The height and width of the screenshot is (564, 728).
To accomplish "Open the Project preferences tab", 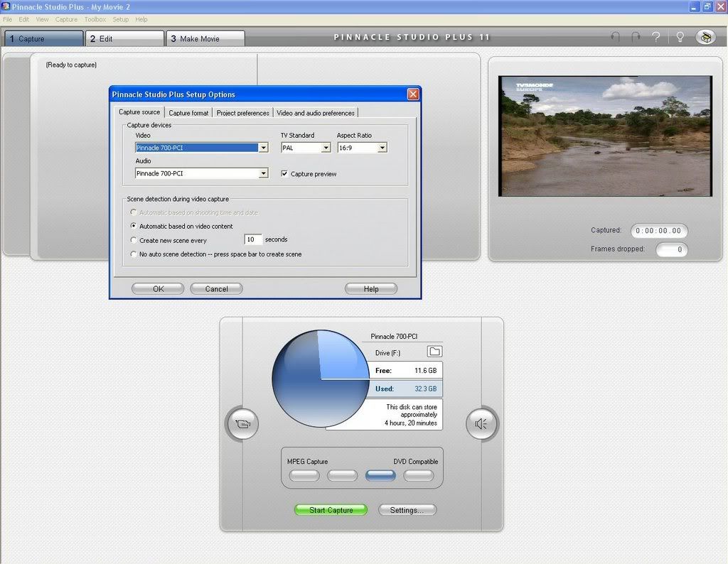I will pos(243,113).
